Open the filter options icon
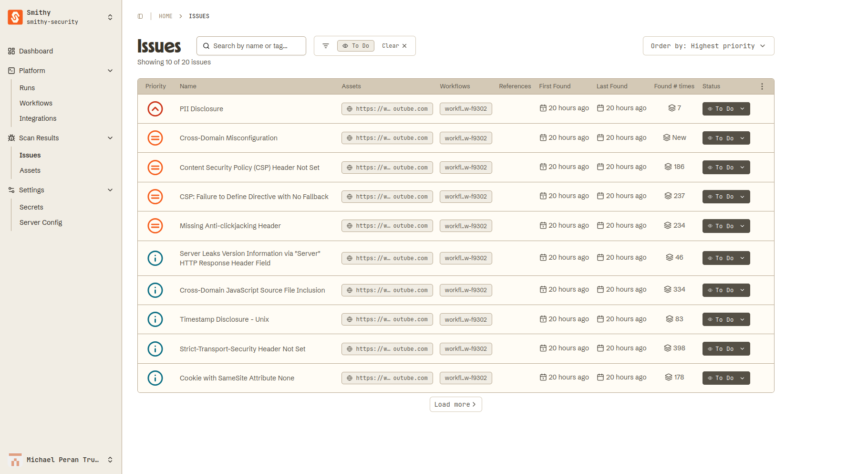The width and height of the screenshot is (868, 474). click(x=326, y=46)
